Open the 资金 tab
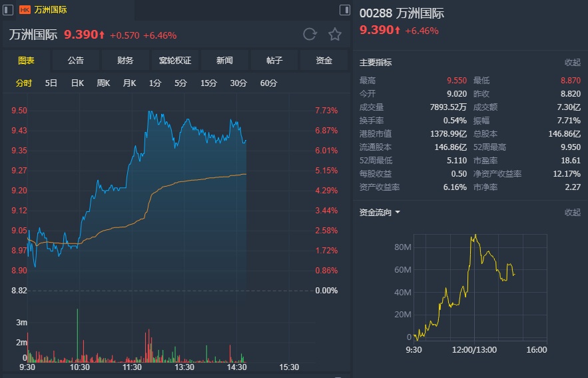 (324, 60)
